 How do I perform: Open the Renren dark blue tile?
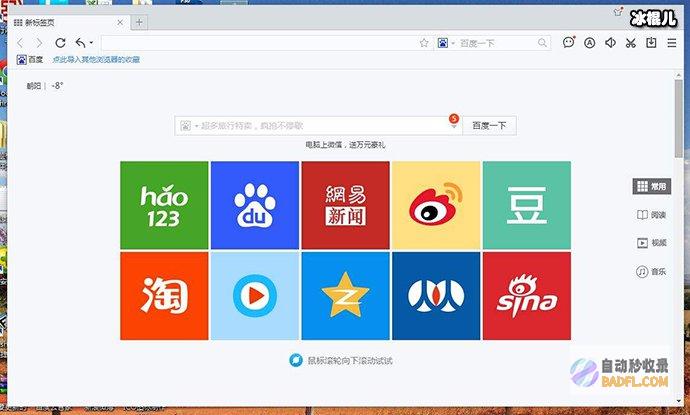pyautogui.click(x=436, y=296)
